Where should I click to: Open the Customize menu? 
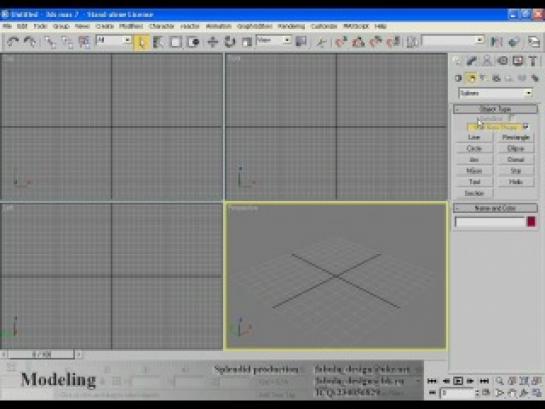(324, 26)
